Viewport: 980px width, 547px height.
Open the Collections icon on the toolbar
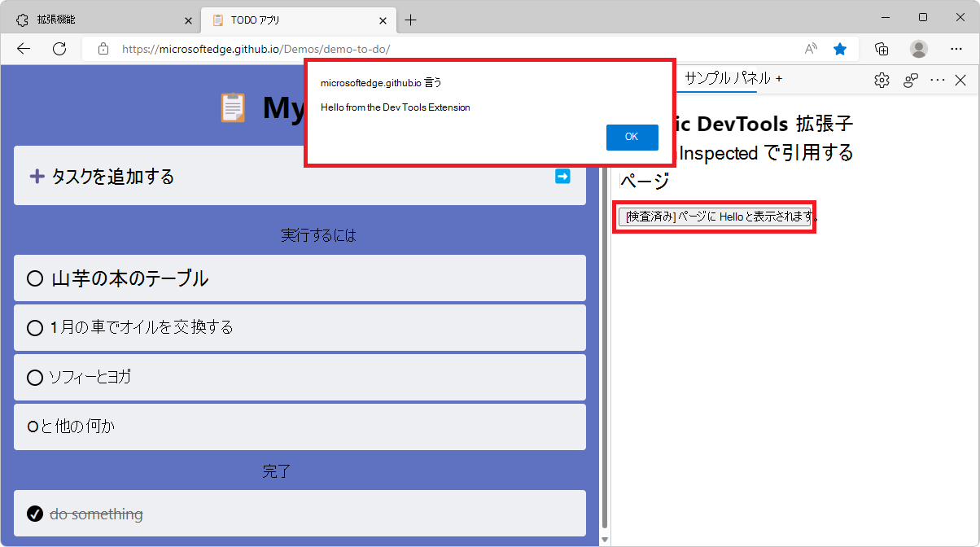tap(881, 48)
